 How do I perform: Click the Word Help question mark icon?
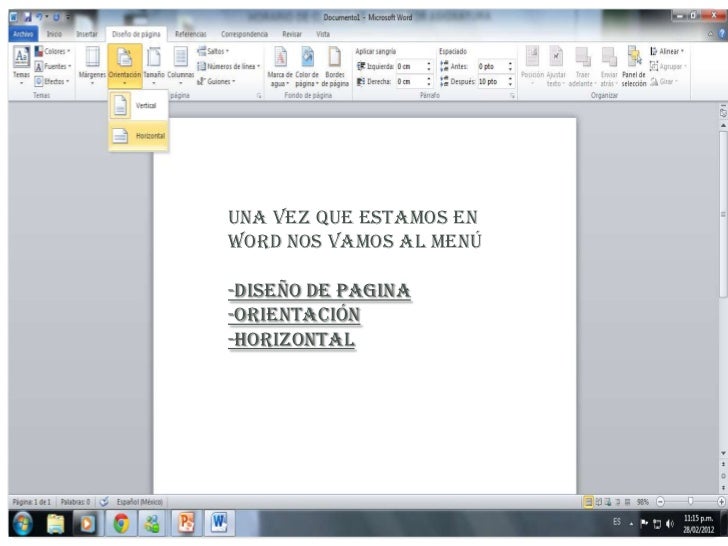pyautogui.click(x=722, y=34)
